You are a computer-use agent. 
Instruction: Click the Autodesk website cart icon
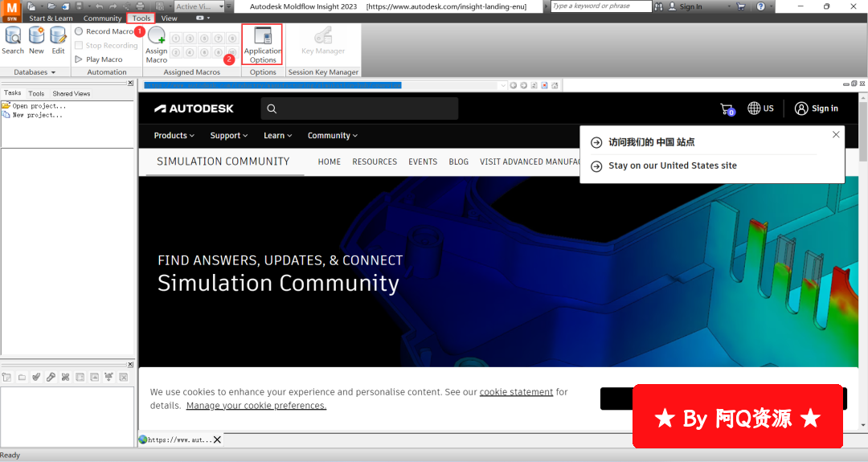click(727, 109)
